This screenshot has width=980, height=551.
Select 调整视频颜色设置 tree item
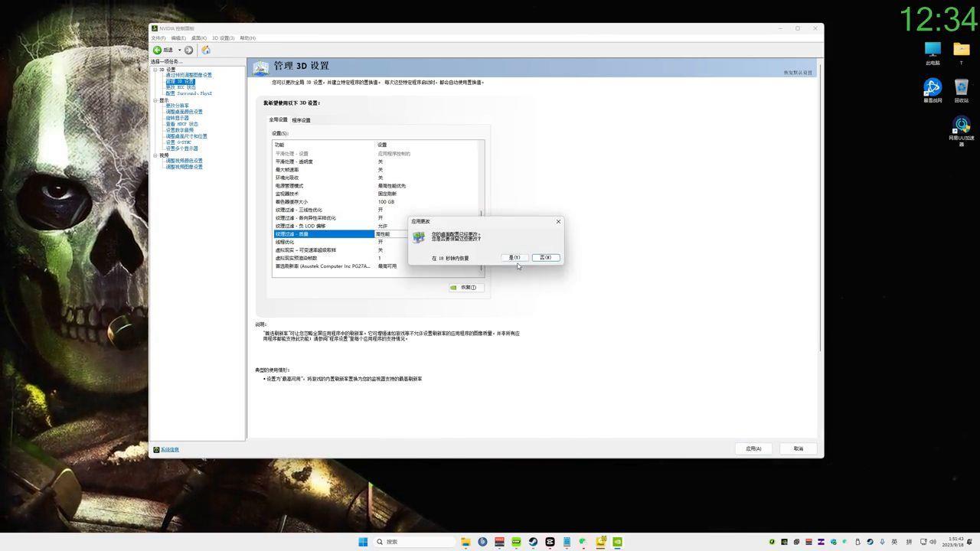[184, 161]
